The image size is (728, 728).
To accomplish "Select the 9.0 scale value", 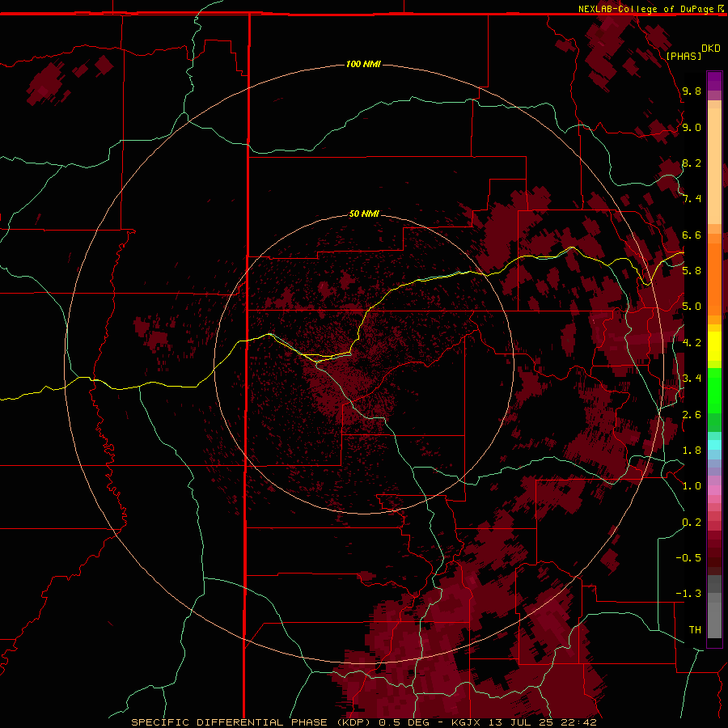I will click(692, 127).
